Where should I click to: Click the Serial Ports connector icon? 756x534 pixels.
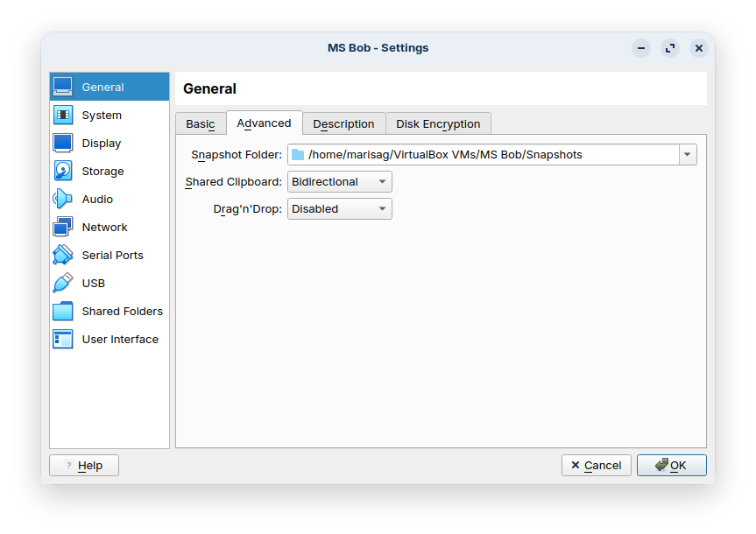pos(63,255)
